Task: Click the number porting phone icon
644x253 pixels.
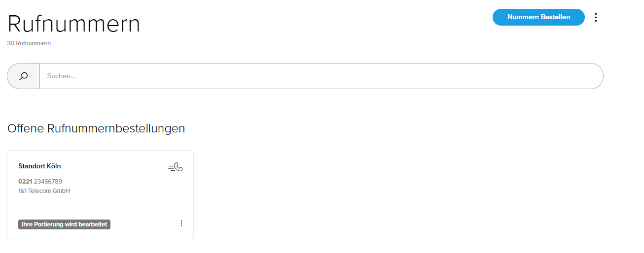Action: (175, 167)
